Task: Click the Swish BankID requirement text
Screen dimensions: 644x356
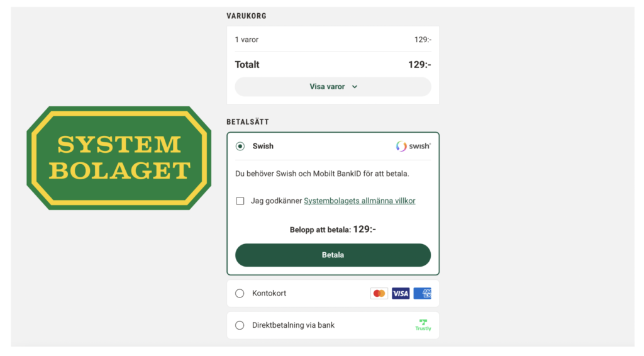Action: (x=326, y=174)
